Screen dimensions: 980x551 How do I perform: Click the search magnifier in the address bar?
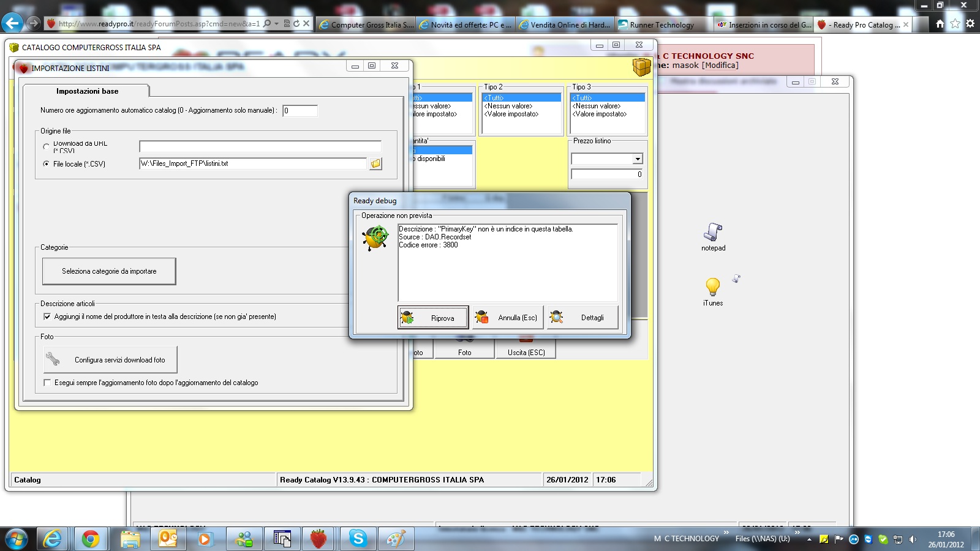pos(267,24)
